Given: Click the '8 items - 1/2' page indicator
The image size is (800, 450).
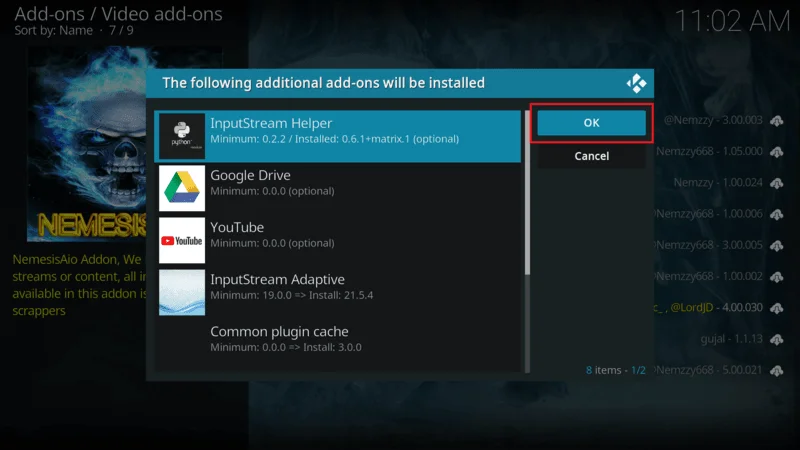Looking at the screenshot, I should (615, 370).
